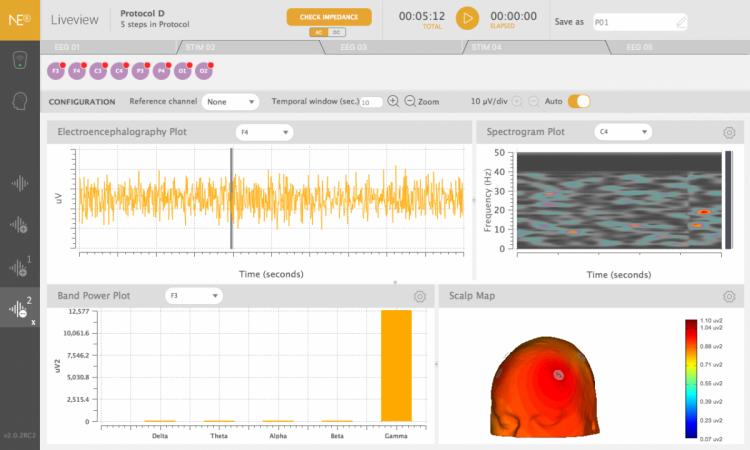Toggle the Auto scale switch
The width and height of the screenshot is (750, 450).
(579, 101)
